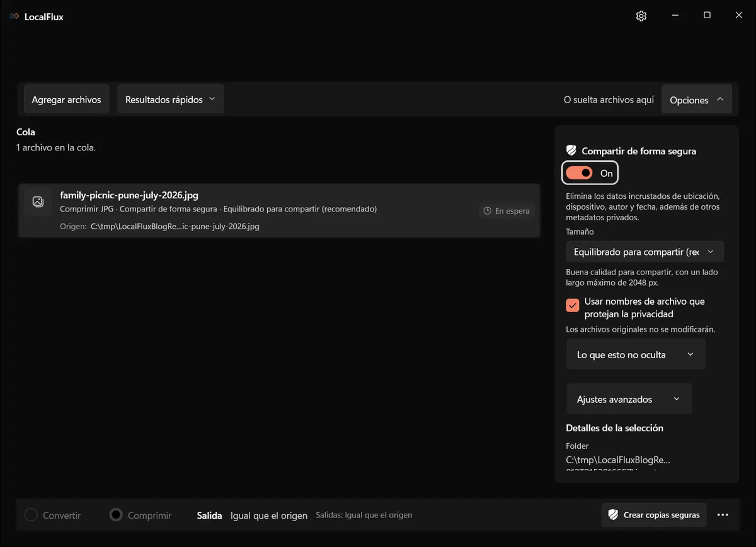Click the Folder path C:\tmp\LocalFluxBlogRe...
This screenshot has height=547, width=756.
point(618,460)
